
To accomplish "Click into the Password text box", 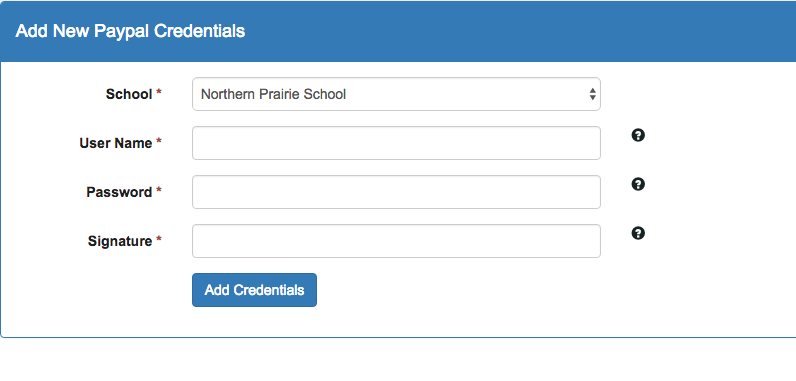I will click(396, 192).
